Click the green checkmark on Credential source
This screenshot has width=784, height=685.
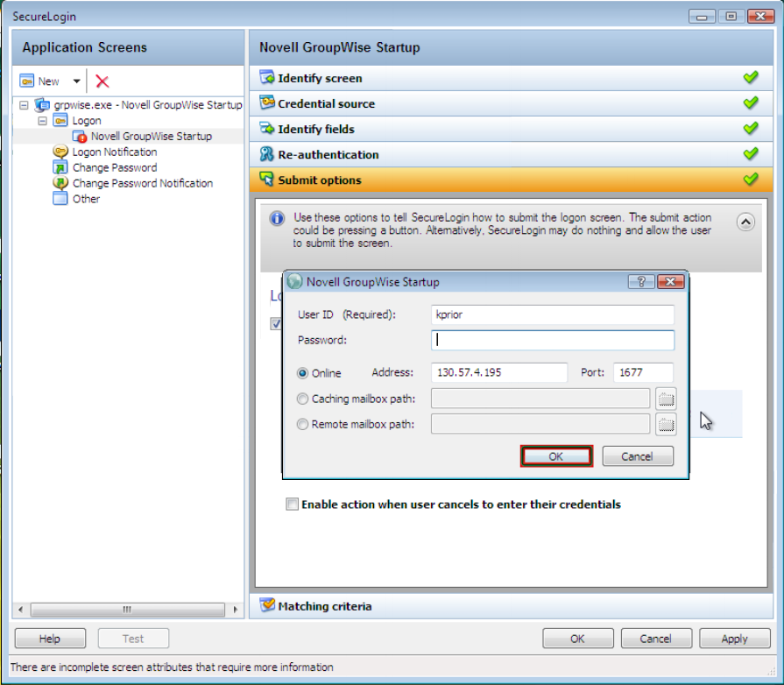pos(751,103)
